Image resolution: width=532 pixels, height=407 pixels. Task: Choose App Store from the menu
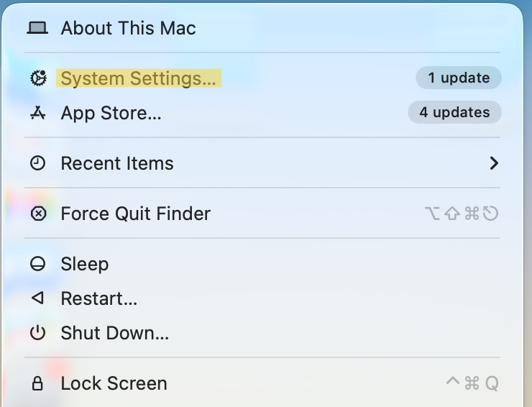coord(111,113)
